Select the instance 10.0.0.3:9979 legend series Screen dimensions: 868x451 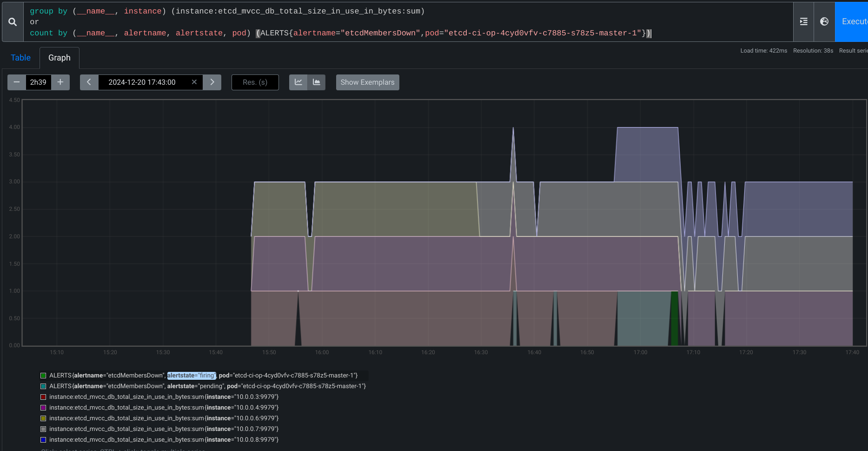coord(164,397)
